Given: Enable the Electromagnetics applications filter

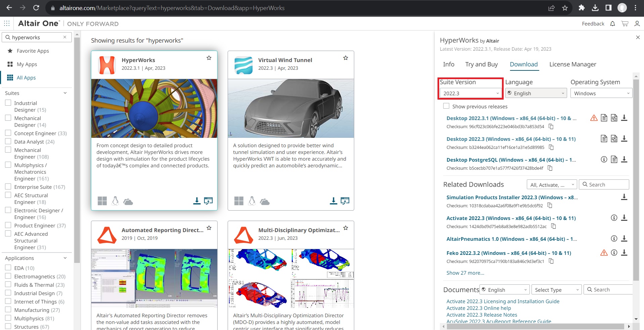Looking at the screenshot, I should point(8,275).
